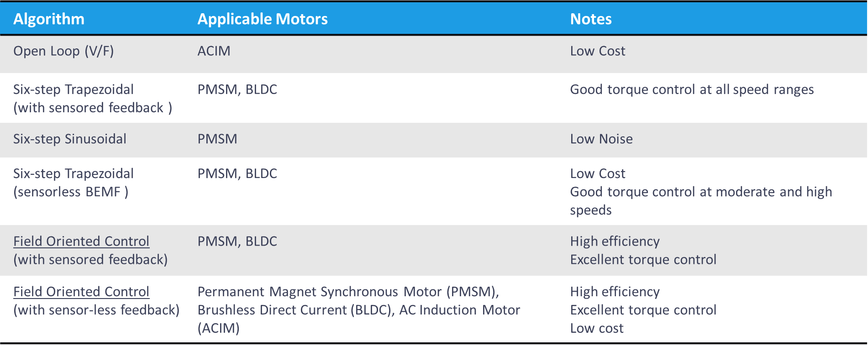This screenshot has height=346, width=868.
Task: Select the Open Loop (V/F) cell
Action: (x=63, y=51)
